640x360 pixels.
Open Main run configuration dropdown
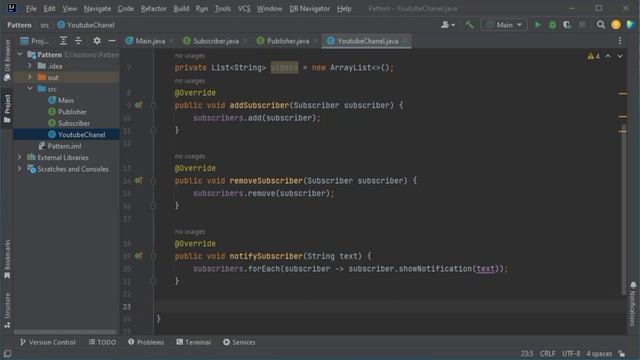(504, 25)
